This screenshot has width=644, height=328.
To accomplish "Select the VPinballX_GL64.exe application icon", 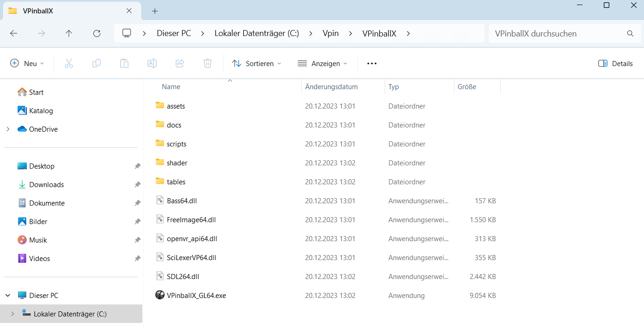I will (160, 295).
